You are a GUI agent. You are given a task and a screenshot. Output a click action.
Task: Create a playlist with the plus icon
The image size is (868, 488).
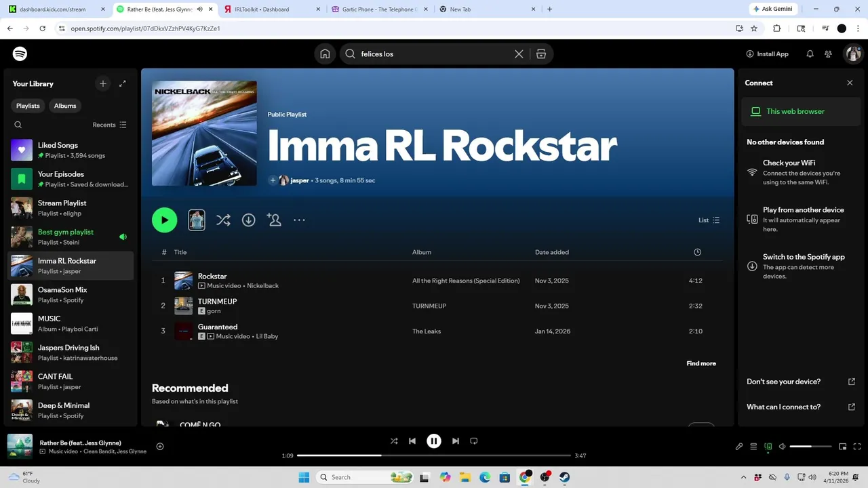point(103,83)
